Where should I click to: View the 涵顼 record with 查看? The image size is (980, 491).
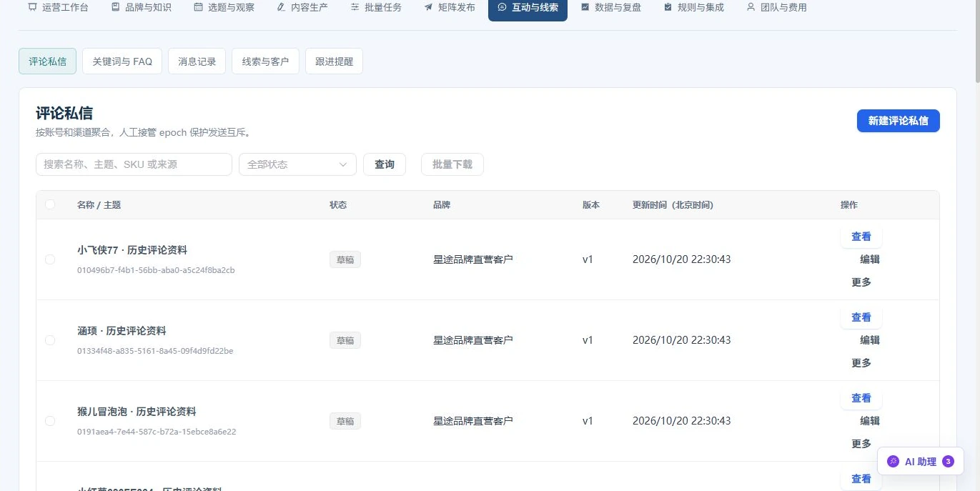coord(861,317)
